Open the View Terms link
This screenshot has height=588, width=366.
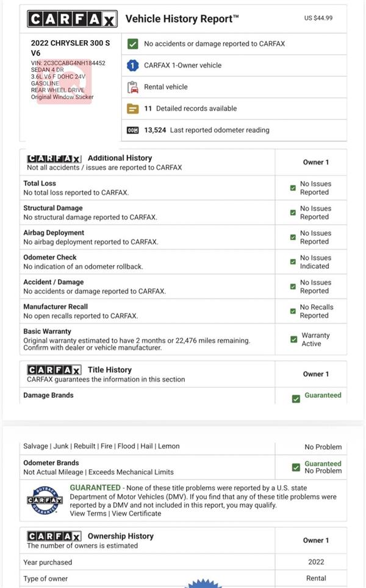(88, 514)
